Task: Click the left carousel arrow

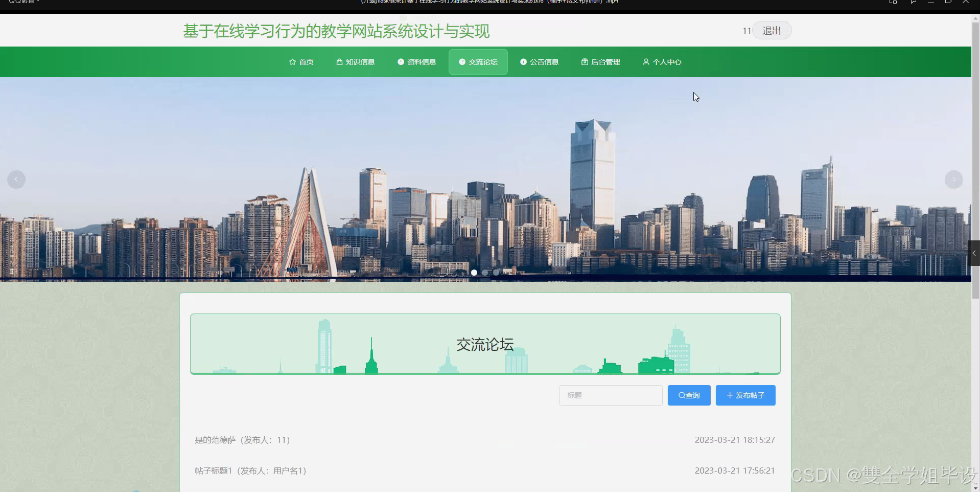Action: point(16,179)
